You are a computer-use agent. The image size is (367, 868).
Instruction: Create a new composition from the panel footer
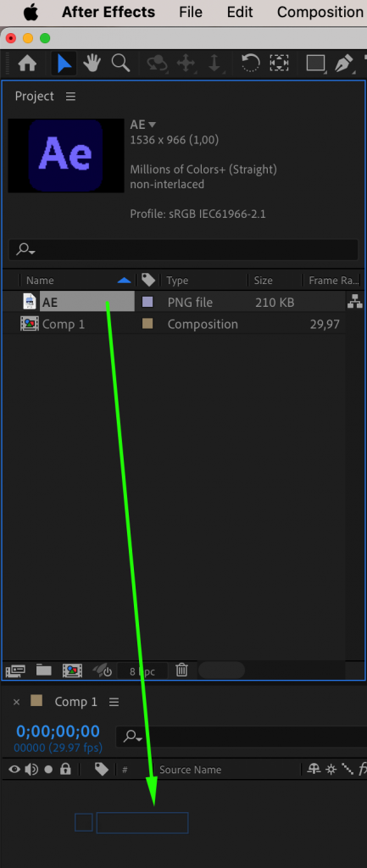click(x=72, y=670)
